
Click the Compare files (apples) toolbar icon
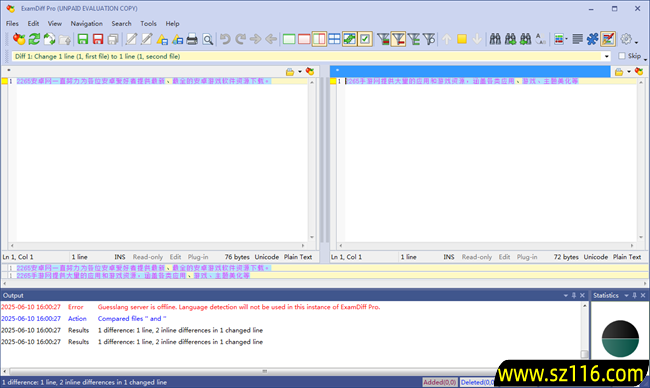(x=19, y=39)
